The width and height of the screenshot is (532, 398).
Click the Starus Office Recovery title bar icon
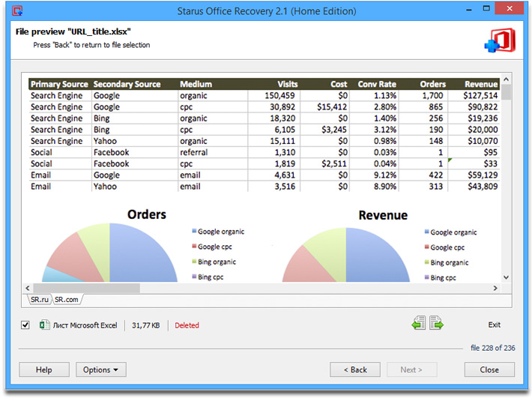tap(17, 10)
